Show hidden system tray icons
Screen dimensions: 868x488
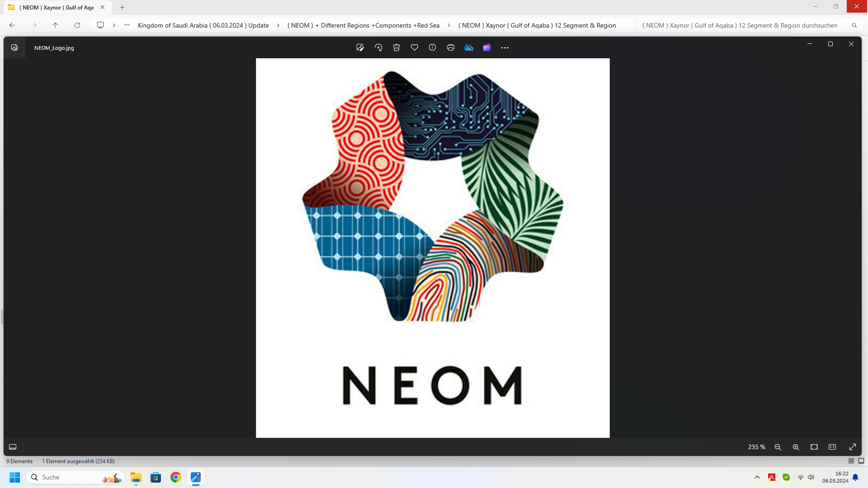[x=757, y=477]
